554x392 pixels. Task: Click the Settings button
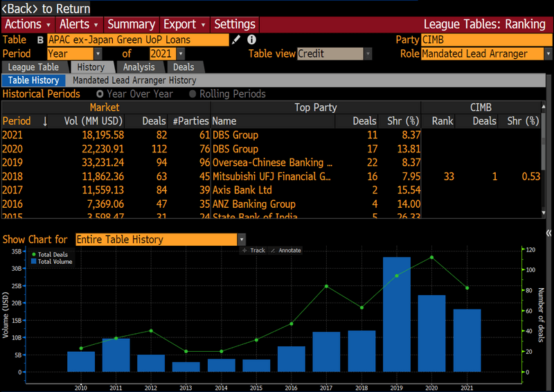click(x=235, y=24)
